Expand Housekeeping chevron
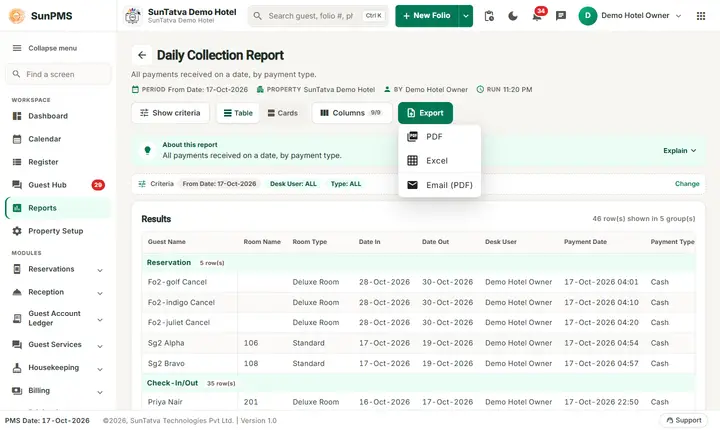Viewport: 720px width, 430px height. 100,368
